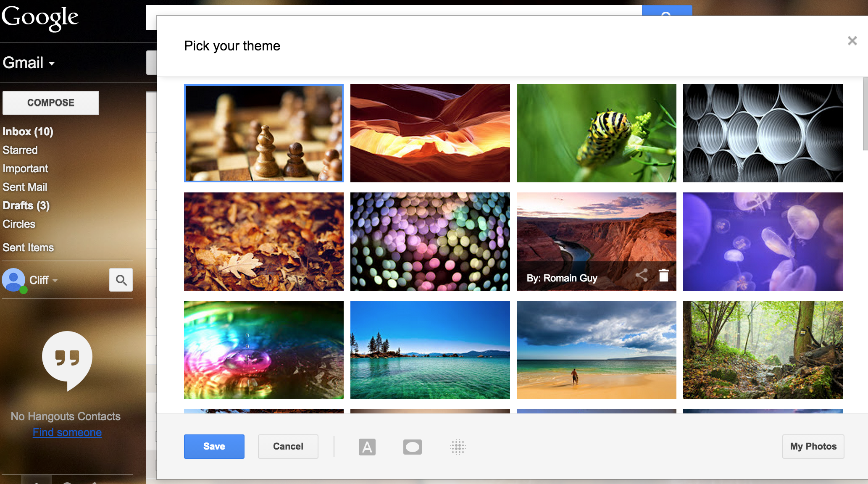Viewport: 868px width, 484px height.
Task: Save the selected theme
Action: (x=214, y=446)
